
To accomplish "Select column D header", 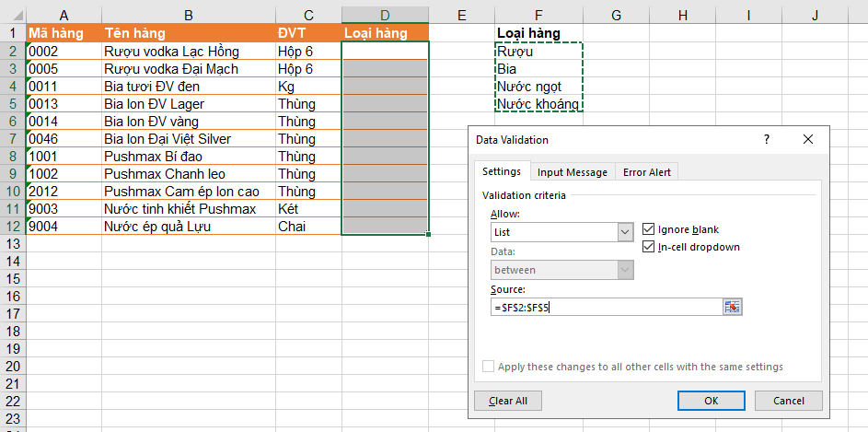I will tap(385, 15).
